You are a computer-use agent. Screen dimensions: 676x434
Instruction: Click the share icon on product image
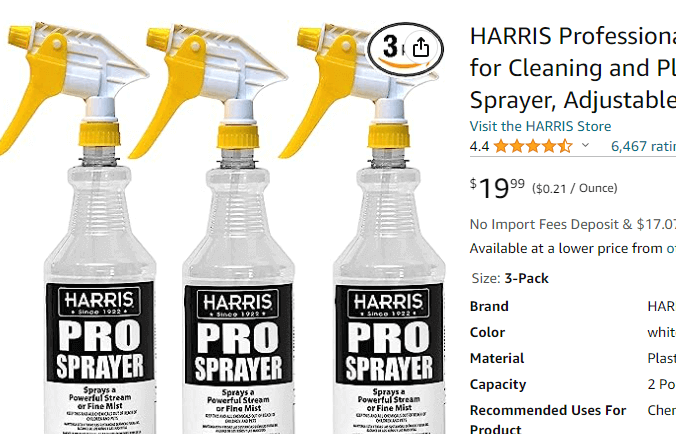point(421,48)
